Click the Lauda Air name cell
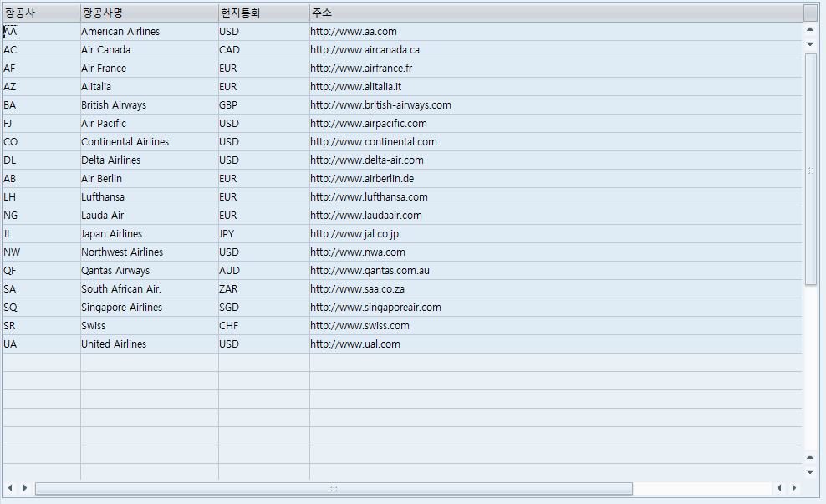 coord(150,216)
